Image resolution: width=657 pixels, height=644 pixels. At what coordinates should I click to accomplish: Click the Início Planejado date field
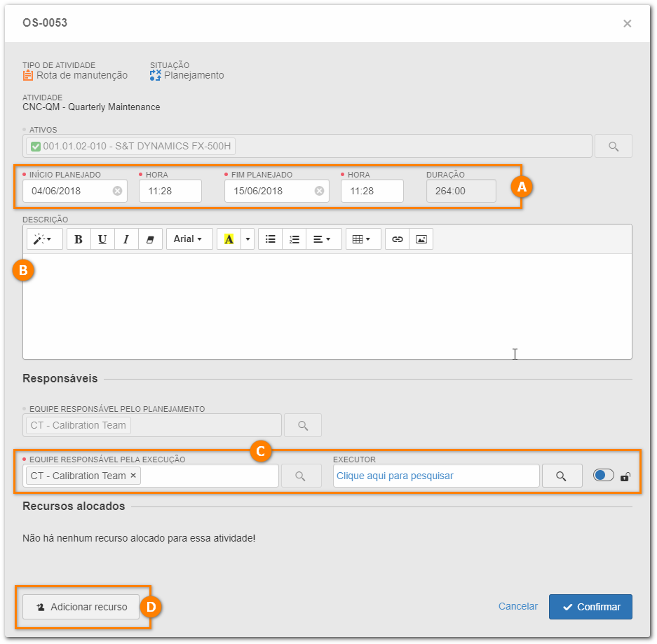[x=75, y=191]
